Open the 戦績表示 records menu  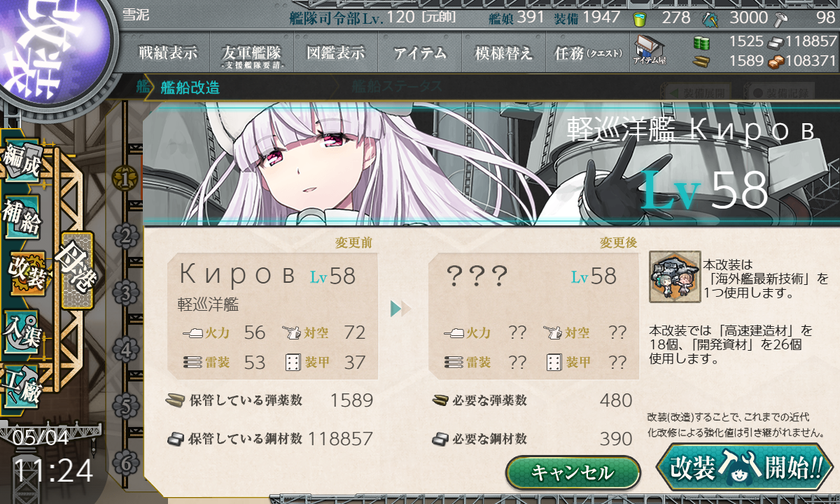point(168,52)
